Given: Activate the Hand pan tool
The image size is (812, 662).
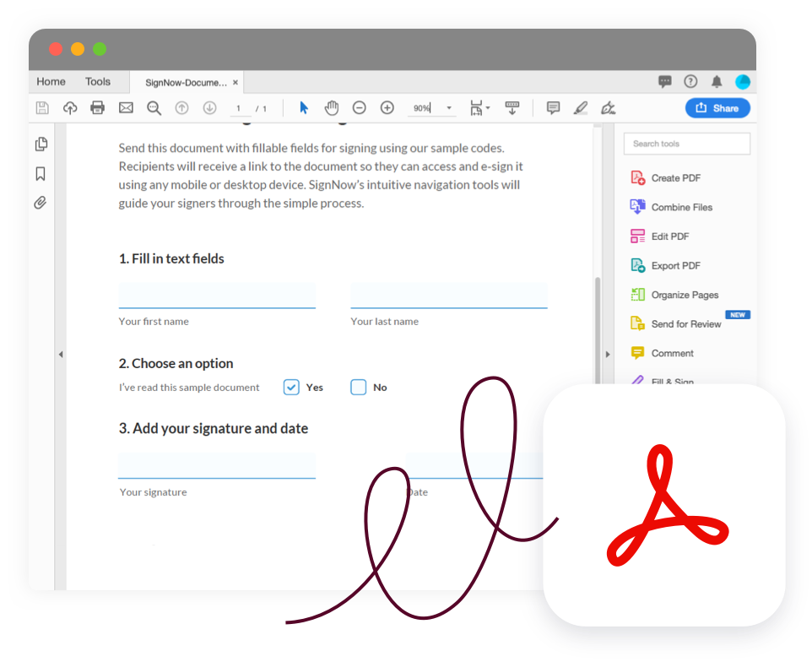Looking at the screenshot, I should [332, 108].
